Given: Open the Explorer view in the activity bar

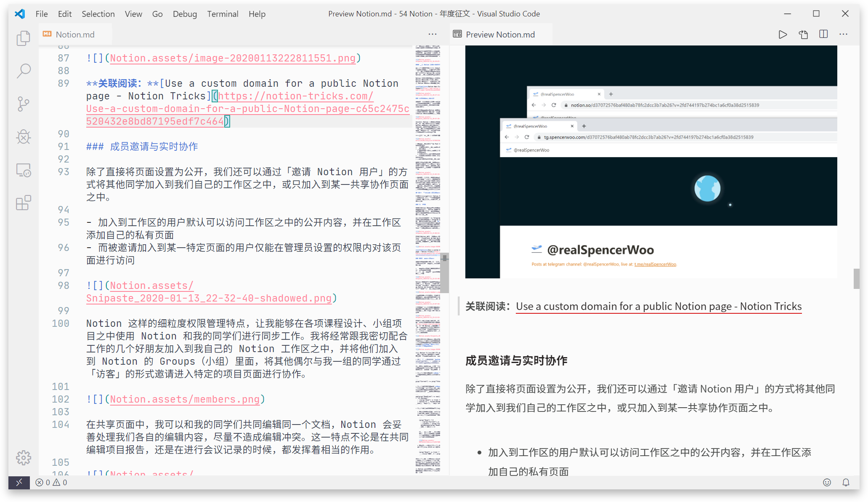Looking at the screenshot, I should pyautogui.click(x=24, y=38).
